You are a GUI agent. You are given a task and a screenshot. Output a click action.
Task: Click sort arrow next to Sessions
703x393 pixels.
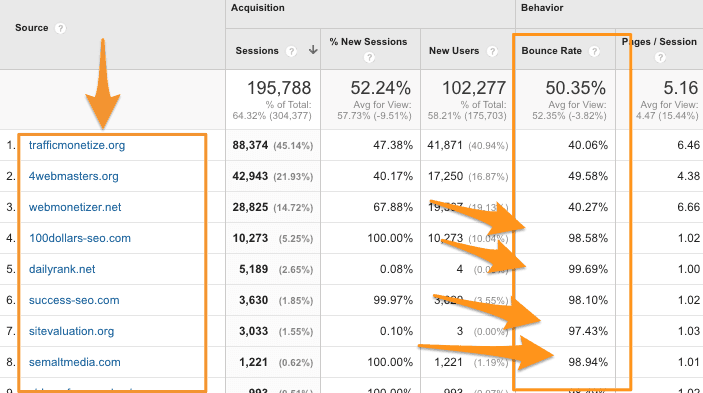click(313, 50)
